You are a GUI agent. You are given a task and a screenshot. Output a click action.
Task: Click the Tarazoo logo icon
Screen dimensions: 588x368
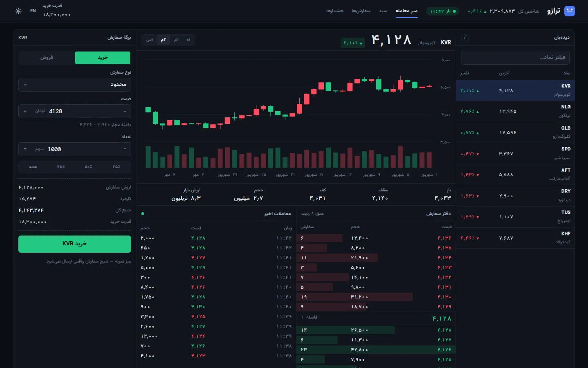pyautogui.click(x=569, y=11)
